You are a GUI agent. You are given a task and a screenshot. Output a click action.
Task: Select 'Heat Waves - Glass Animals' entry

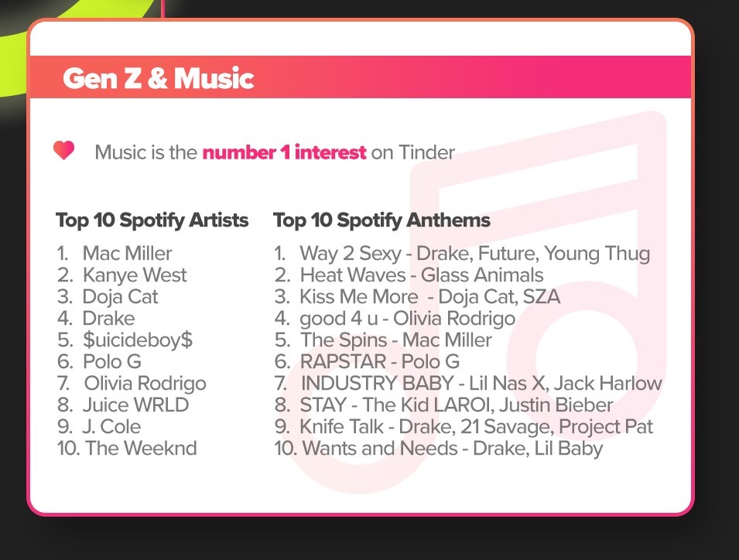[x=409, y=275]
